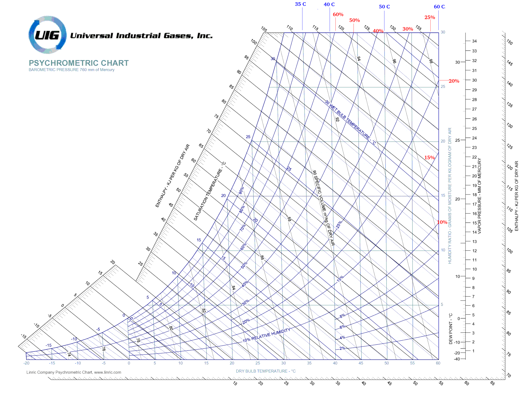Click '30 WET BULB TEMPERATURE - °C' label
Image resolution: width=532 pixels, height=410 pixels.
[x=351, y=122]
